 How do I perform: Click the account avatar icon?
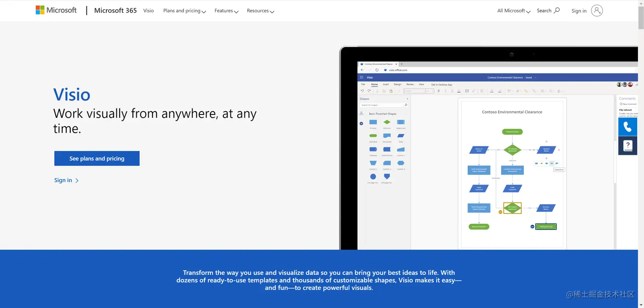point(597,11)
